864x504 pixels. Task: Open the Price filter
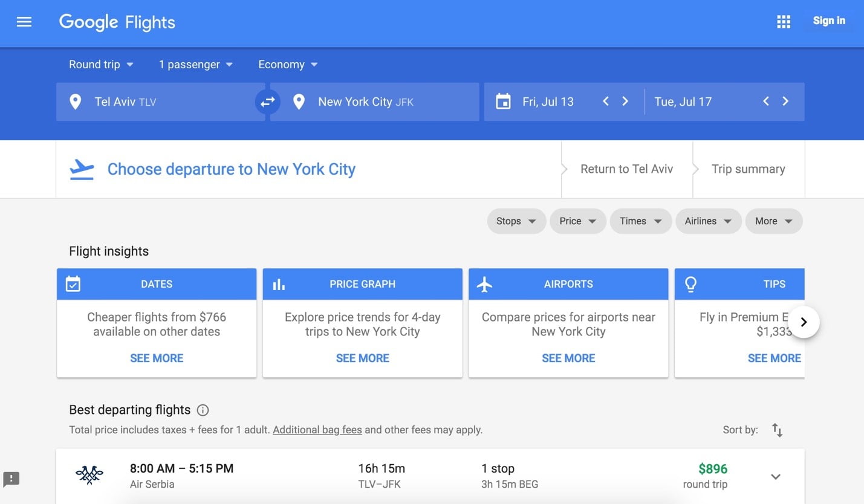pyautogui.click(x=577, y=221)
